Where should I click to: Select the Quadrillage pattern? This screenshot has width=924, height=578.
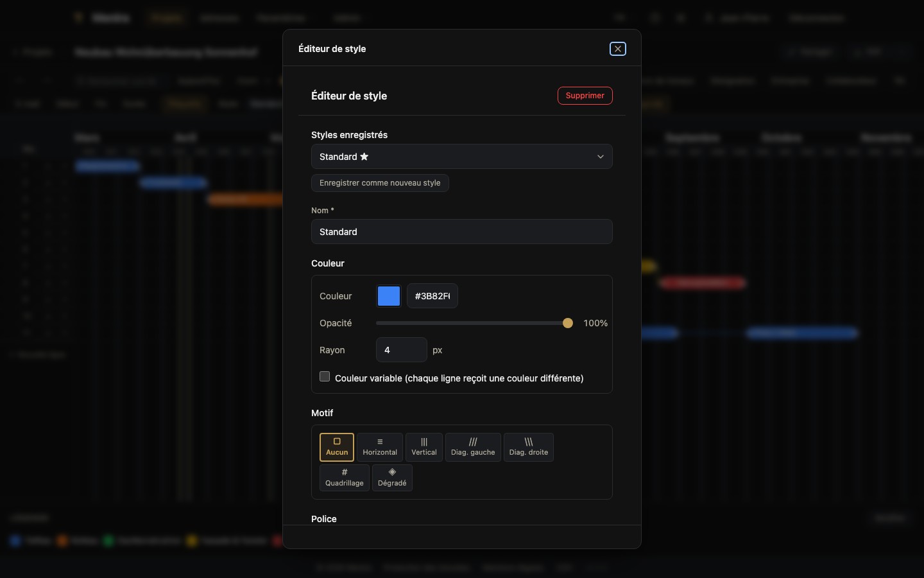tap(345, 478)
